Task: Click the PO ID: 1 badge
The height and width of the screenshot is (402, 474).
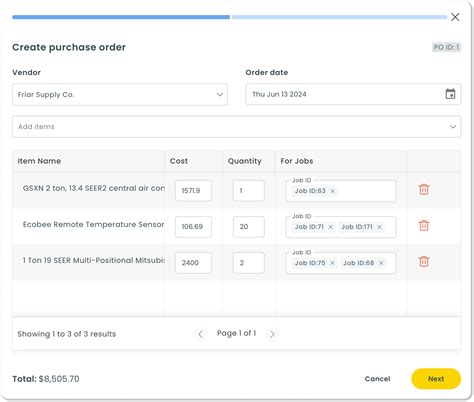Action: [x=446, y=47]
